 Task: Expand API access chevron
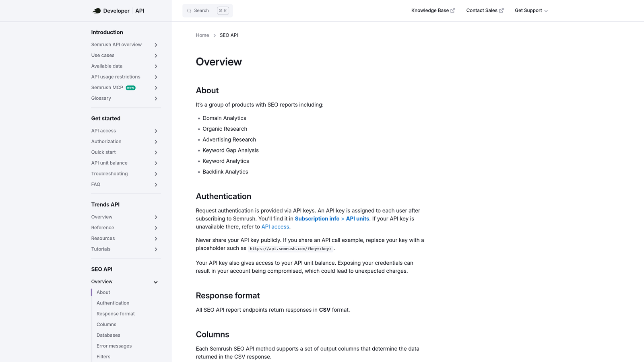click(x=156, y=131)
